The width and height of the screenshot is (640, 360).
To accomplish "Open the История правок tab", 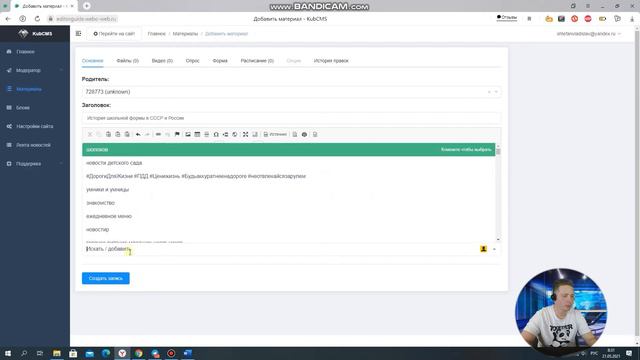I will [x=331, y=60].
